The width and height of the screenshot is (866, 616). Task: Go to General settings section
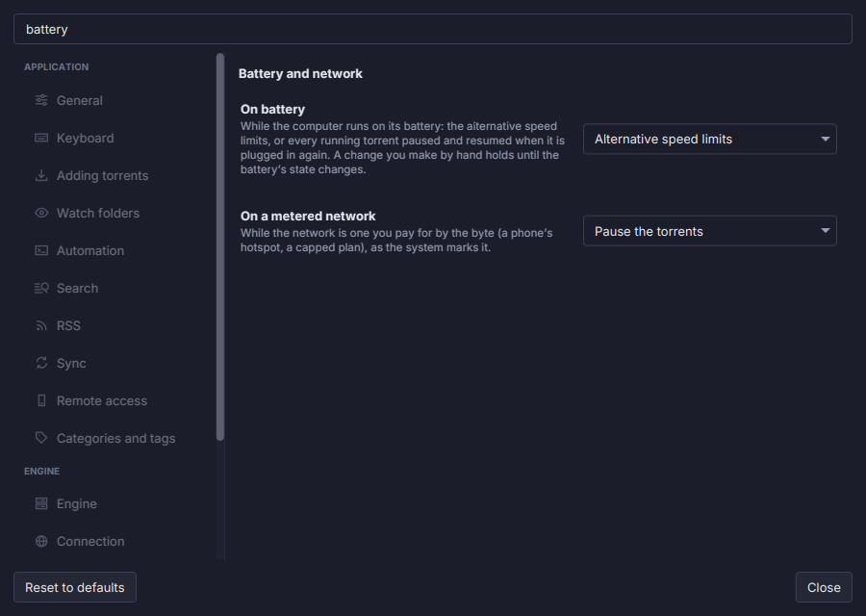pos(116,100)
